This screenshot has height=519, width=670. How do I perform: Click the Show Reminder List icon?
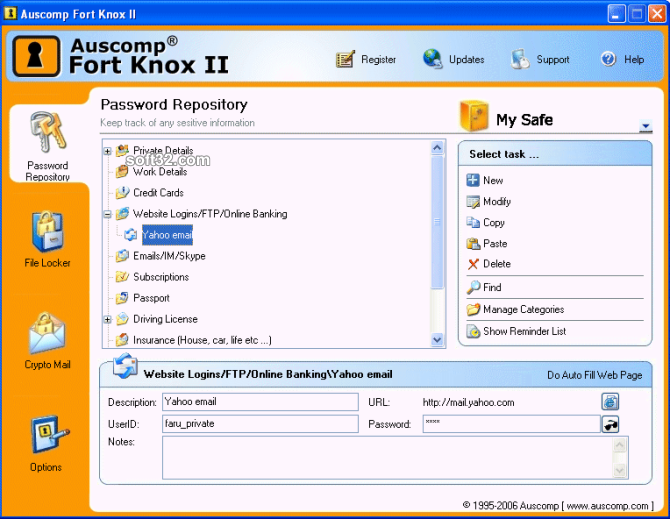[473, 331]
